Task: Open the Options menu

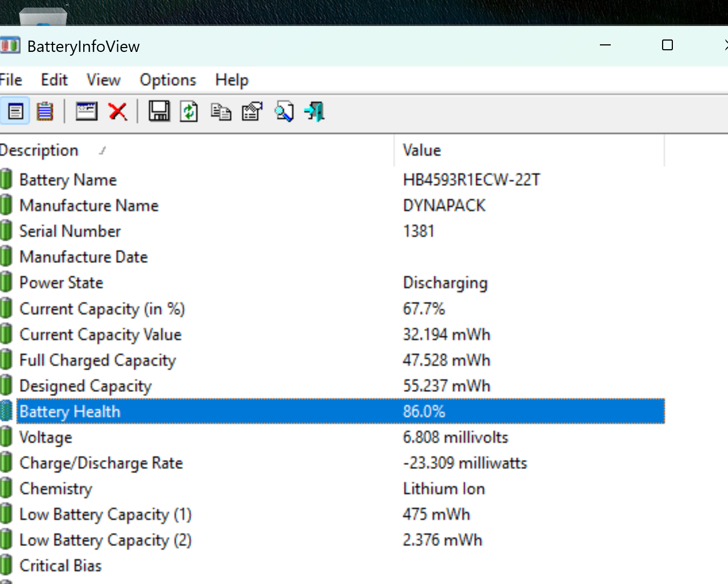Action: (x=168, y=80)
